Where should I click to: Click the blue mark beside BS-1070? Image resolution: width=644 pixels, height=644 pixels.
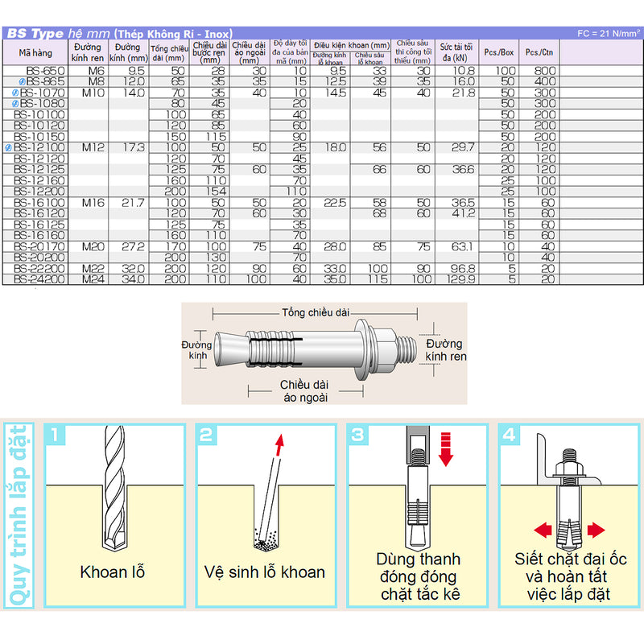point(13,93)
